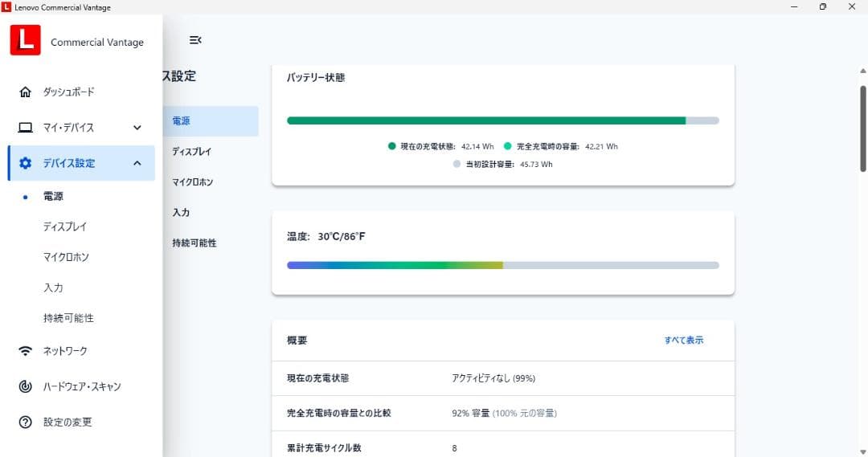Click the 概要 heading

tap(297, 341)
